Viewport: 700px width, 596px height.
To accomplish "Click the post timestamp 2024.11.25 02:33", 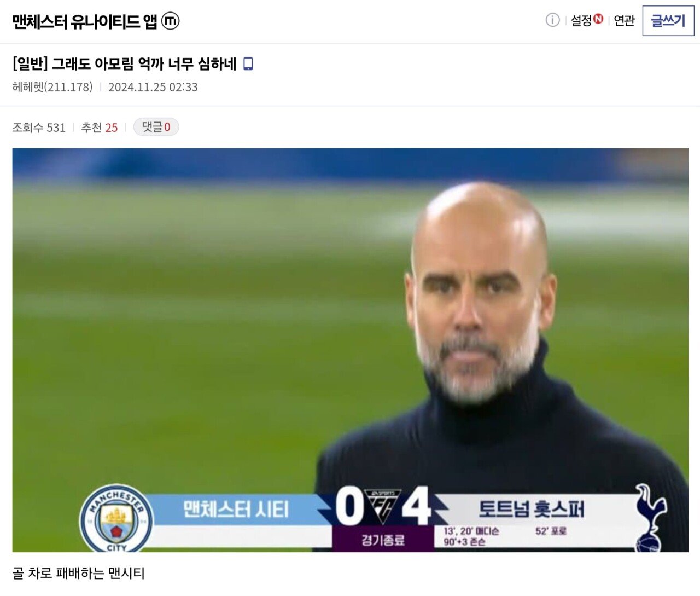I will (x=153, y=87).
